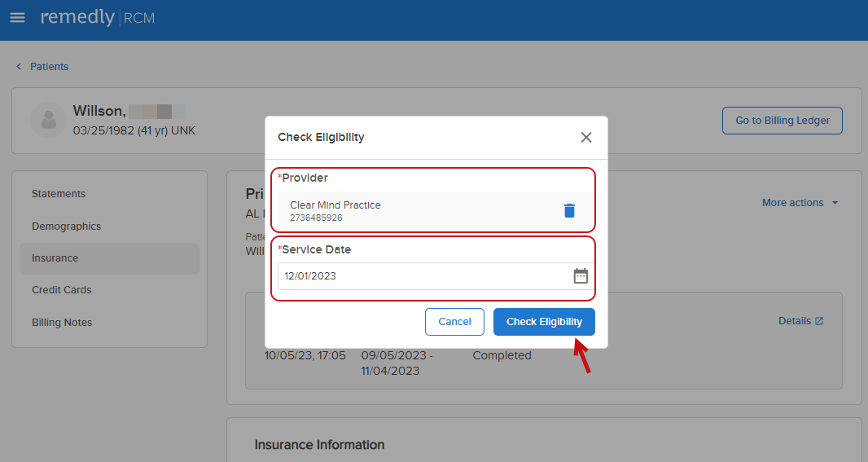Click the remedly RCM logo

98,17
